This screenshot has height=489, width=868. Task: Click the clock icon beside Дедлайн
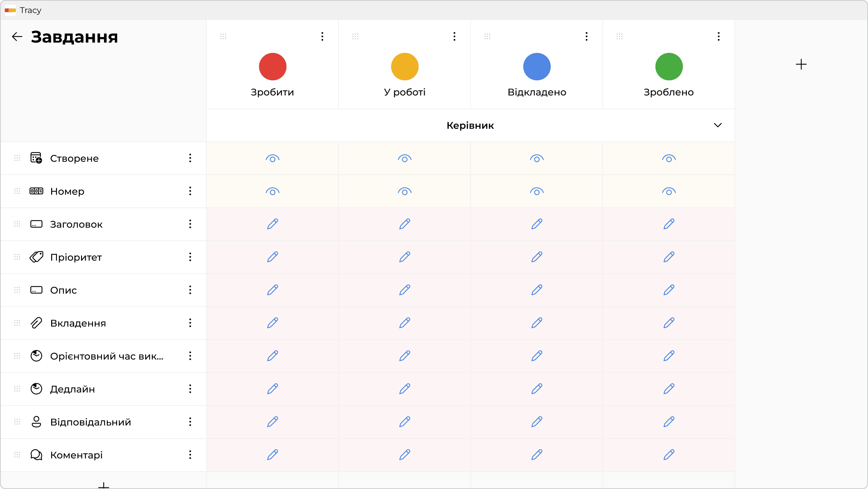tap(36, 389)
